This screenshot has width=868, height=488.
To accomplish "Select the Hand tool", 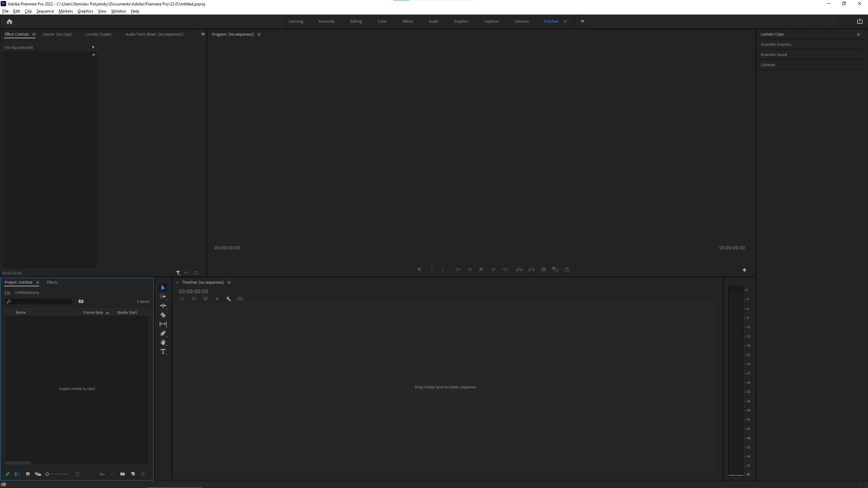I will [163, 342].
